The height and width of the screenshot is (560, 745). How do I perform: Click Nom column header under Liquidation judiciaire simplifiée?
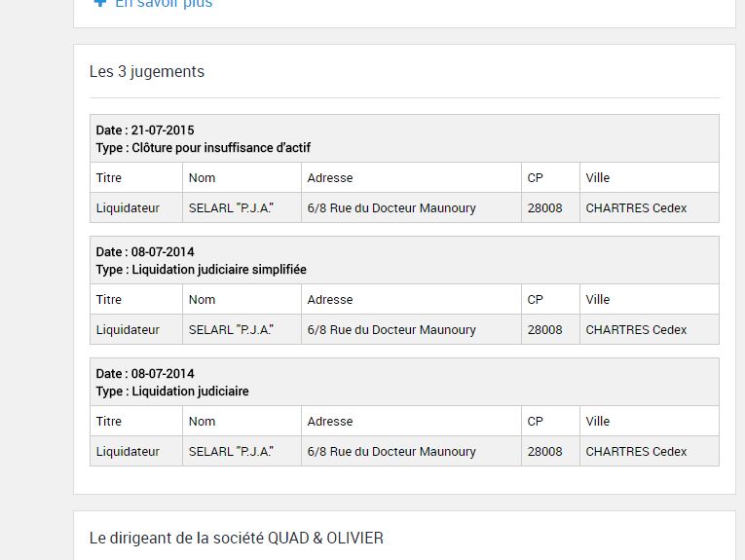coord(203,300)
